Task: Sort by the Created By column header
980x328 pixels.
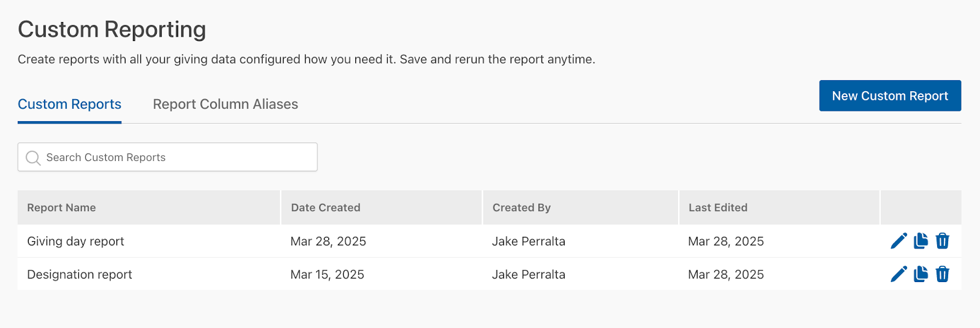Action: pos(522,207)
